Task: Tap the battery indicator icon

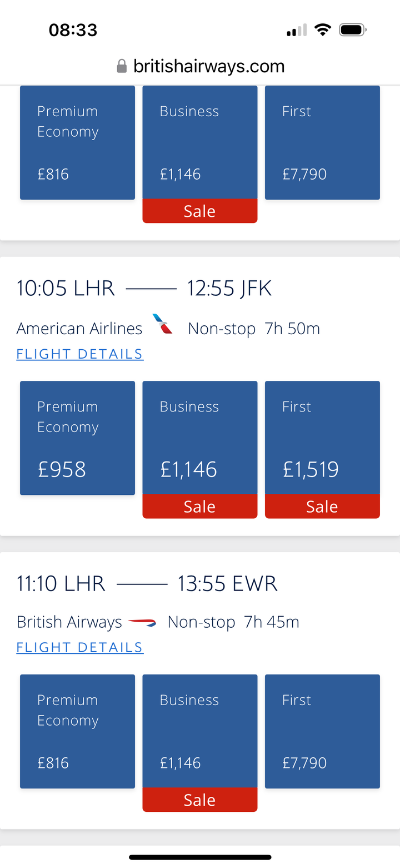Action: [353, 30]
